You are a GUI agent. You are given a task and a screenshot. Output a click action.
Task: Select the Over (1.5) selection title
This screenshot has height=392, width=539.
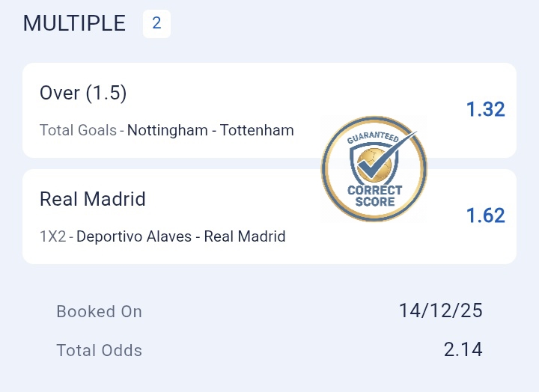83,94
